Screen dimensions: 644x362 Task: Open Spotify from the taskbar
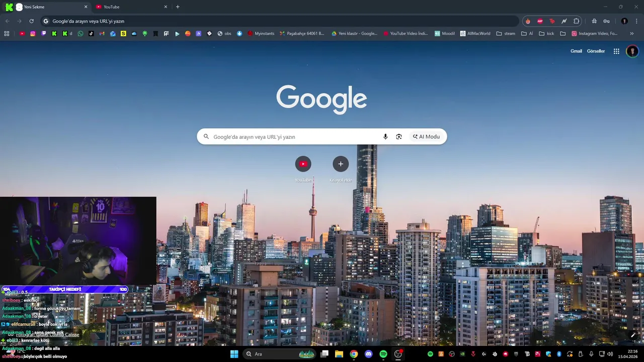click(383, 354)
